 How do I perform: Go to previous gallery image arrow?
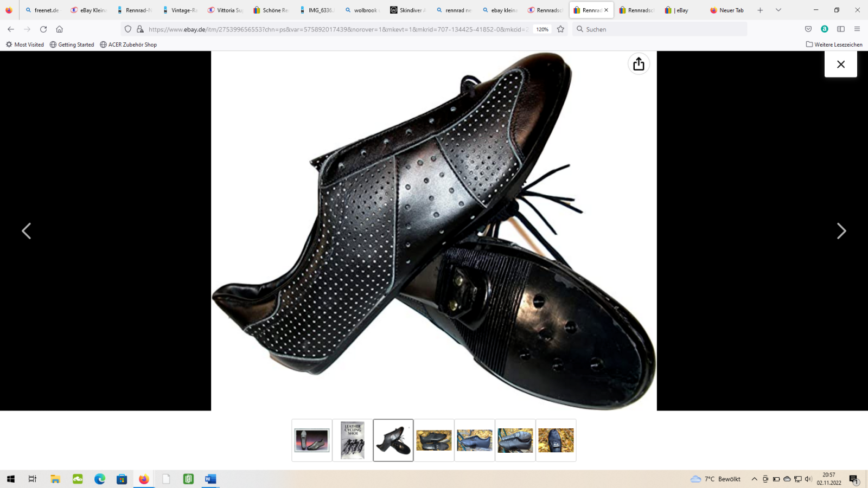(26, 231)
